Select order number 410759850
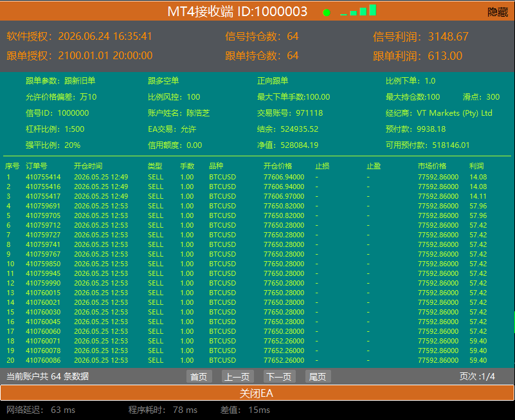The height and width of the screenshot is (420, 515). (43, 264)
